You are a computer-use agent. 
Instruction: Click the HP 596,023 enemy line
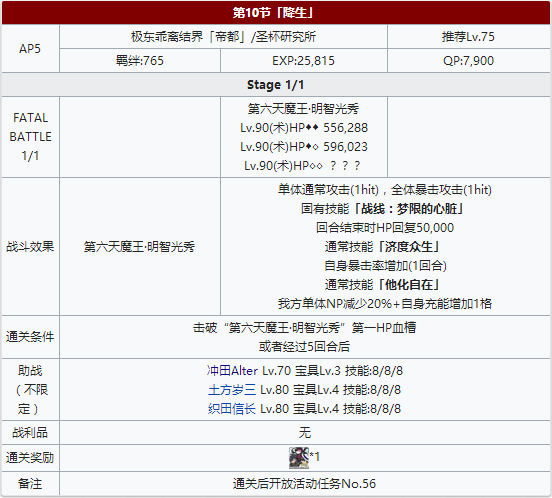pyautogui.click(x=304, y=147)
